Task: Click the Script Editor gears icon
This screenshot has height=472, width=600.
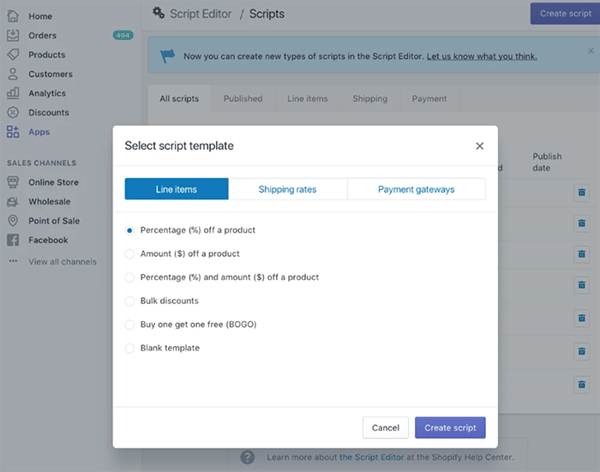Action: click(158, 13)
